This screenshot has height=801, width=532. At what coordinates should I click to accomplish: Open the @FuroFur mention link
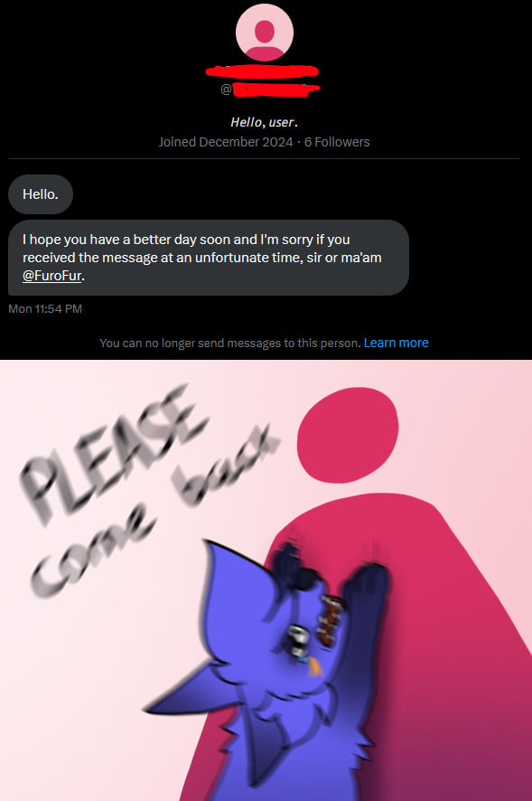coord(52,276)
